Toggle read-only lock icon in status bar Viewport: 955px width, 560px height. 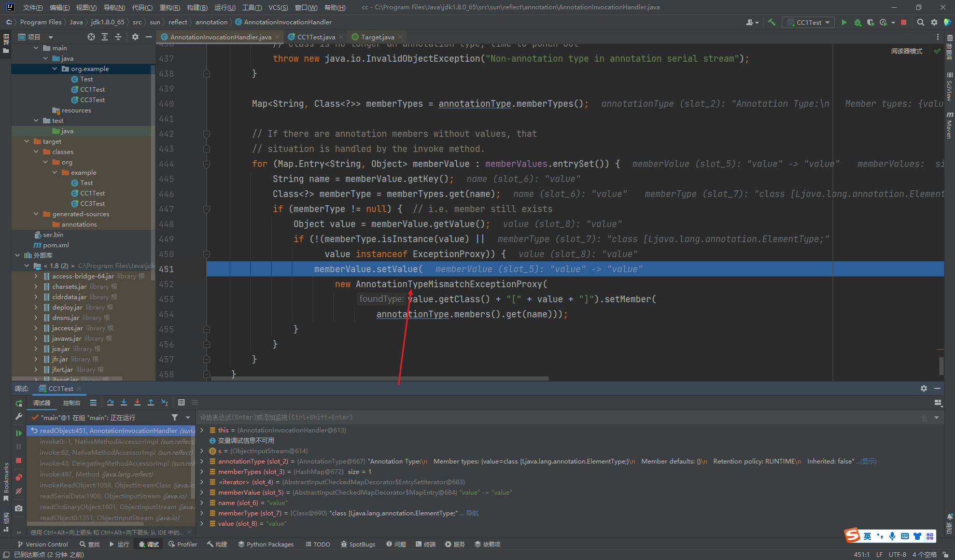[x=946, y=554]
